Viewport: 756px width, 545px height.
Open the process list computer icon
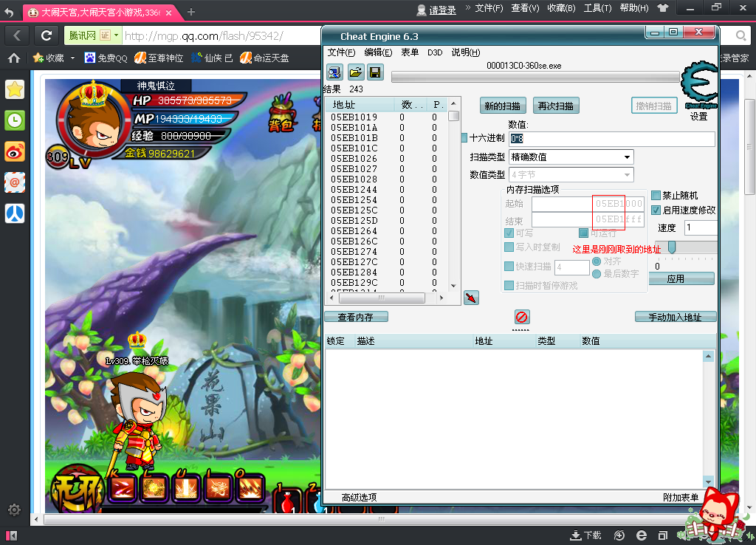click(x=334, y=72)
